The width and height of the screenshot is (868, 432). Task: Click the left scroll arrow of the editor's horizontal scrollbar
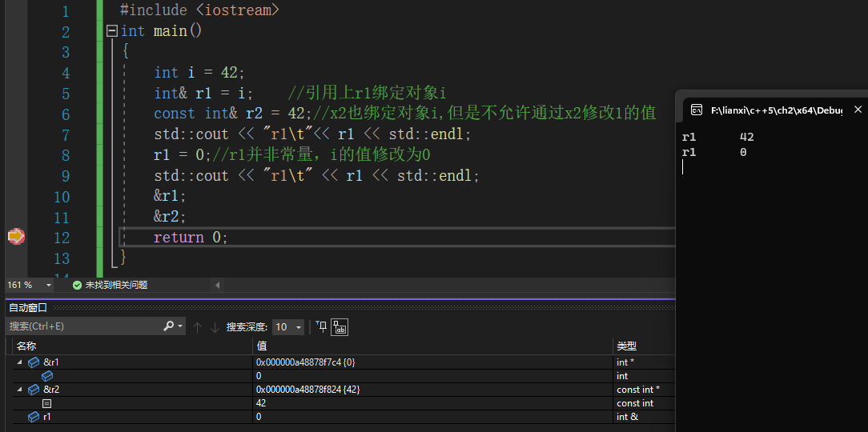coord(217,286)
